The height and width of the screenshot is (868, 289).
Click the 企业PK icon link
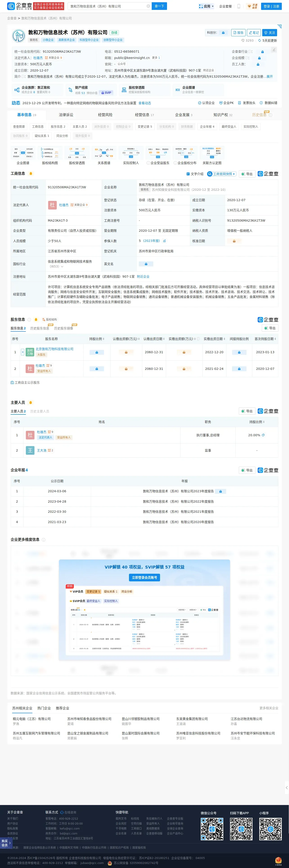click(x=226, y=103)
